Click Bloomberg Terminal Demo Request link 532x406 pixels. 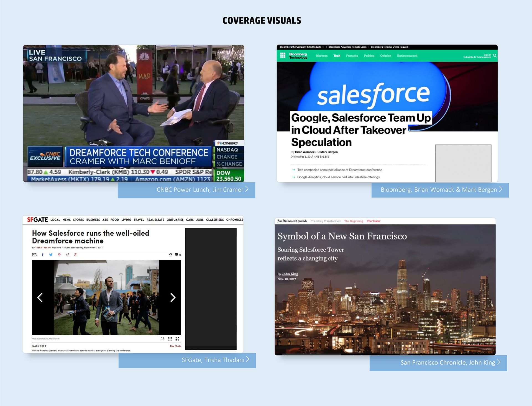click(389, 47)
